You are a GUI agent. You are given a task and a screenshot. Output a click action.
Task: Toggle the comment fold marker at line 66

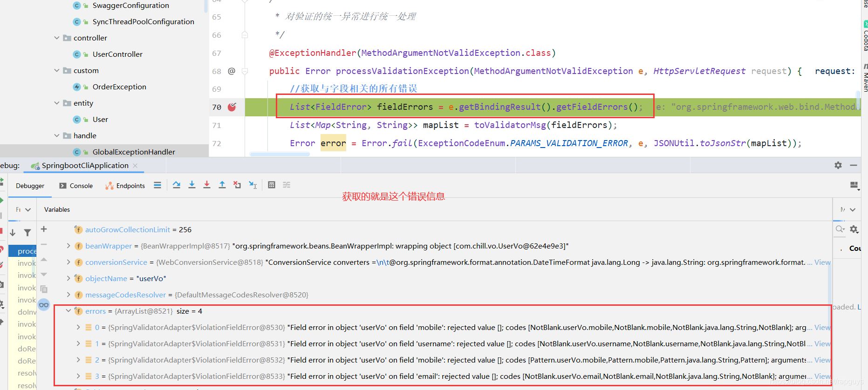[x=245, y=35]
